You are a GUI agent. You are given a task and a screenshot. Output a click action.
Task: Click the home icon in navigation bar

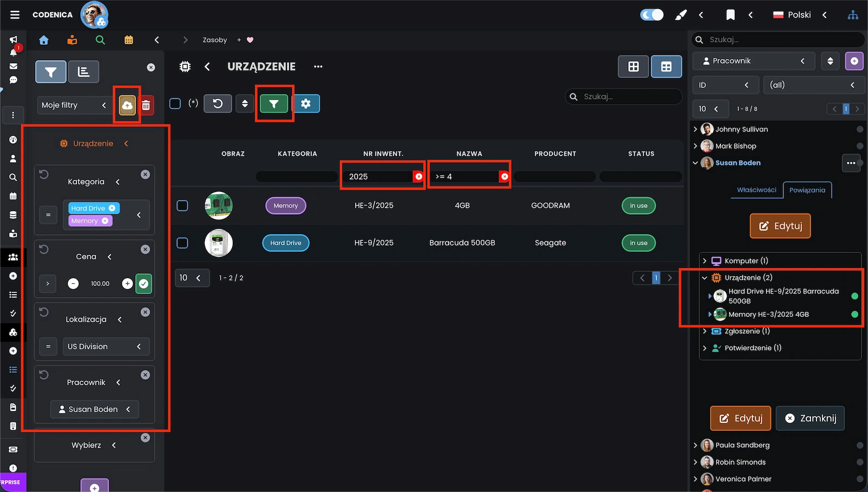44,40
